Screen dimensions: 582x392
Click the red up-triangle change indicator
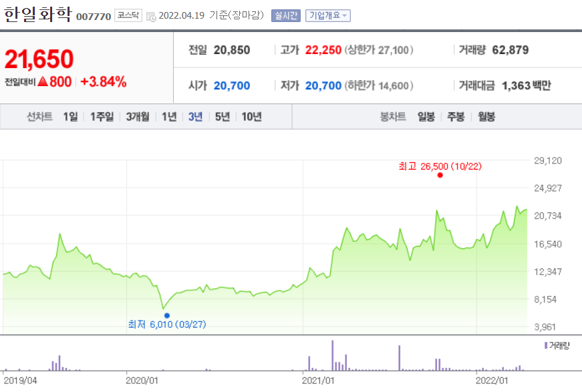43,81
